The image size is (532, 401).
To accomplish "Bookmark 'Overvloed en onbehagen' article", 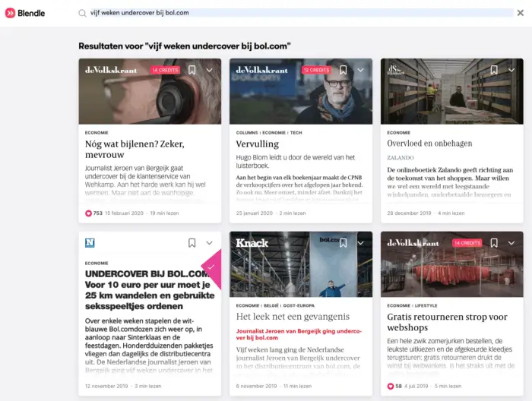I will click(x=494, y=70).
